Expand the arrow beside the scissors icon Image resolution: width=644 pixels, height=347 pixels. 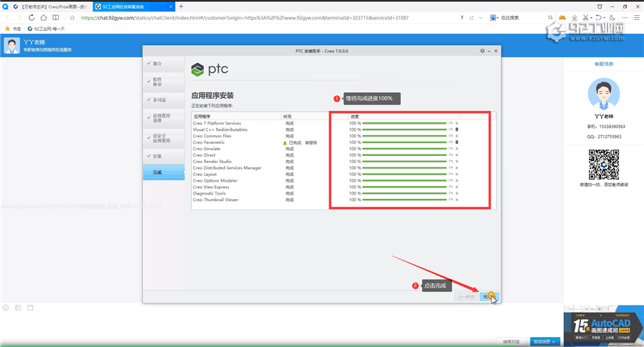click(591, 18)
